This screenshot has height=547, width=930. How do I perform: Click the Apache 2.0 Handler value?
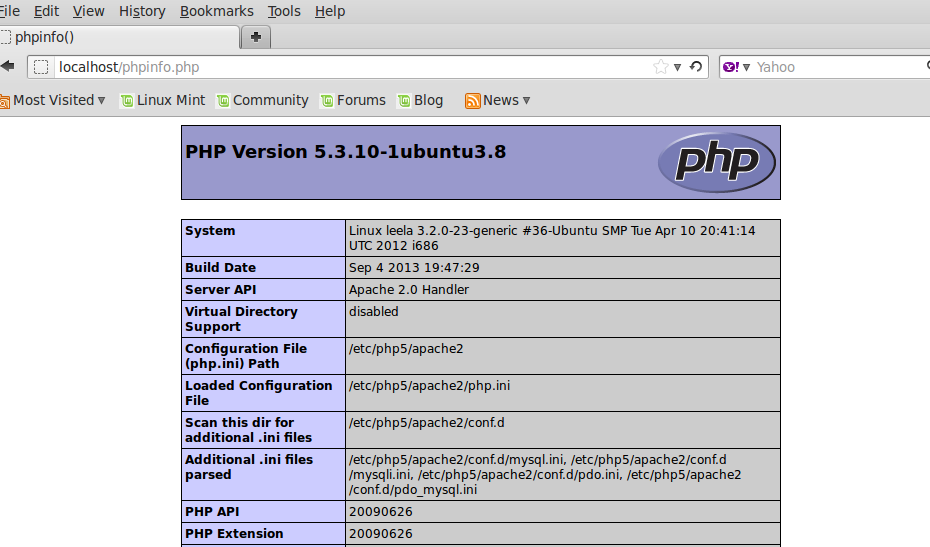point(409,290)
